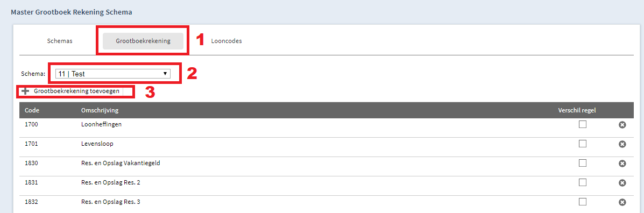Image resolution: width=644 pixels, height=213 pixels.
Task: Check Verschil regel for Res. en Opslag Vakantiegeld
Action: pyautogui.click(x=582, y=163)
